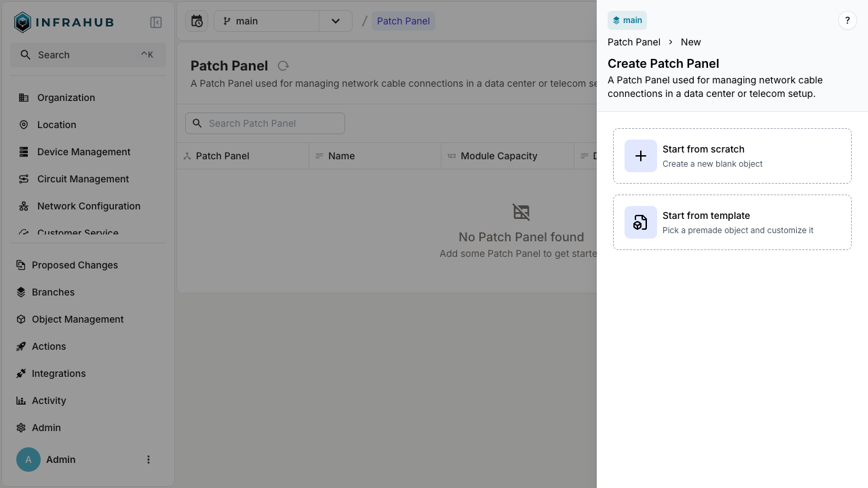Click the refresh icon next to Patch Panel
868x488 pixels.
coord(283,66)
